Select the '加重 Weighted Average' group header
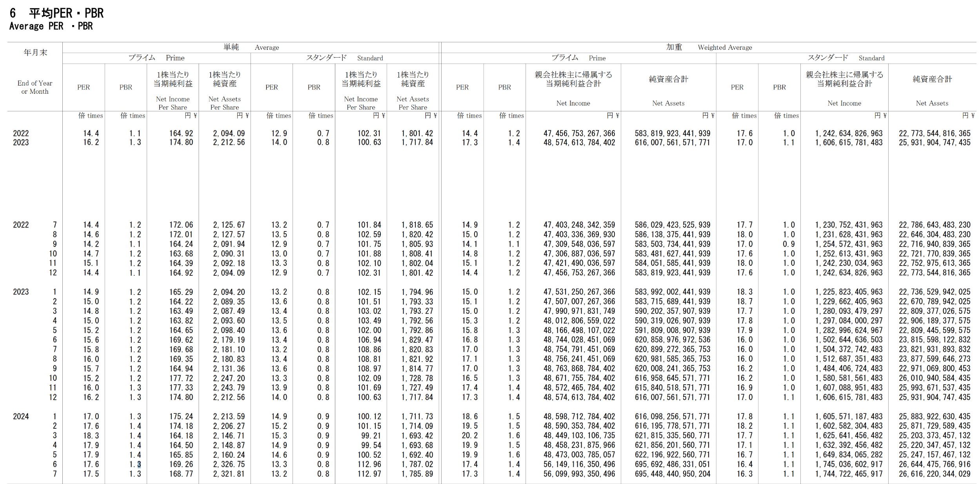The height and width of the screenshot is (484, 980). coord(709,47)
